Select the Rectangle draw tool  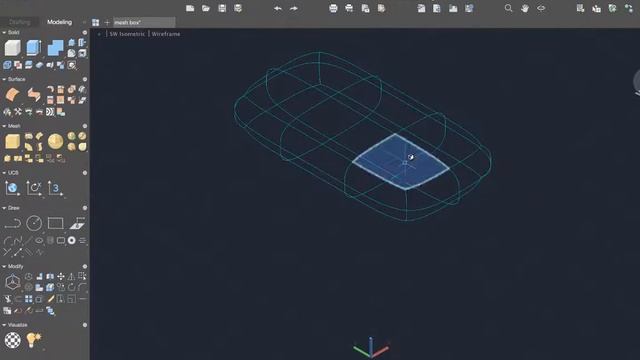[56, 223]
